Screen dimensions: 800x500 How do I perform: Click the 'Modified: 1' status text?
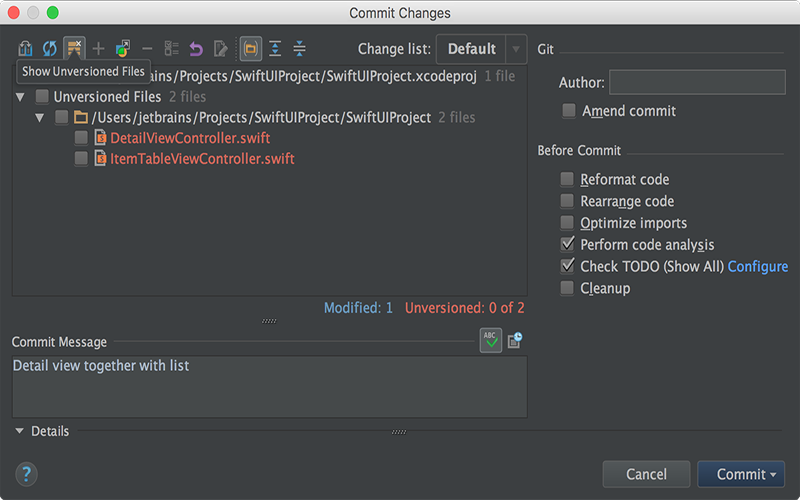[359, 308]
